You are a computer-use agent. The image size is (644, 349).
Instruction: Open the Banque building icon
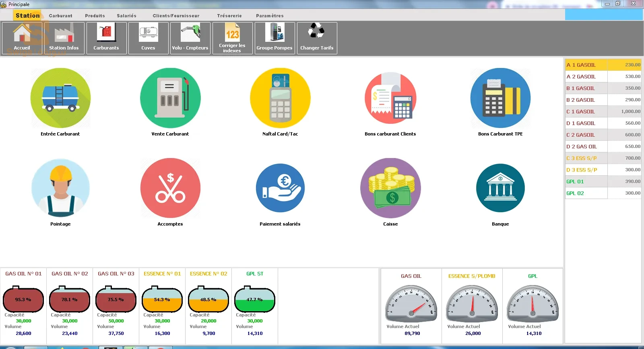500,188
